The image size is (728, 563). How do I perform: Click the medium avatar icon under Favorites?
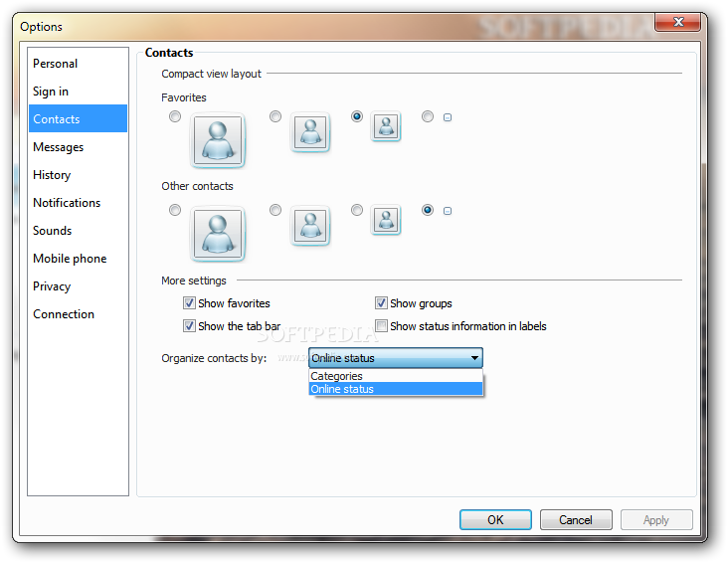310,132
